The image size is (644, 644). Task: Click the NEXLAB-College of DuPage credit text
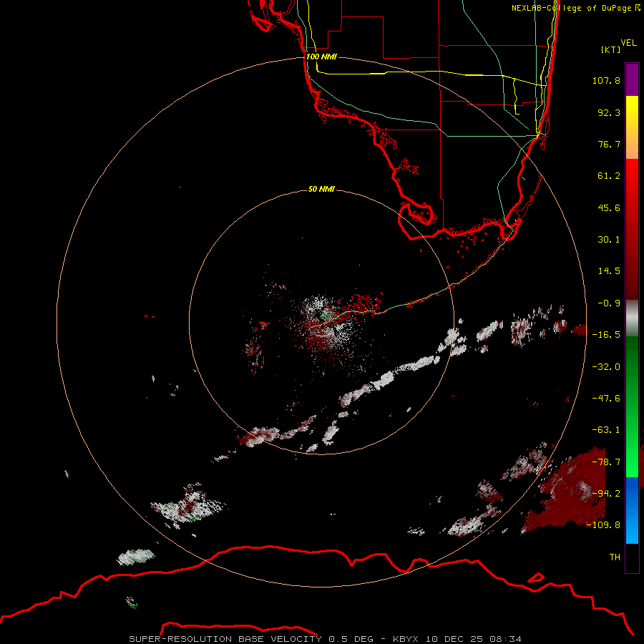[575, 8]
